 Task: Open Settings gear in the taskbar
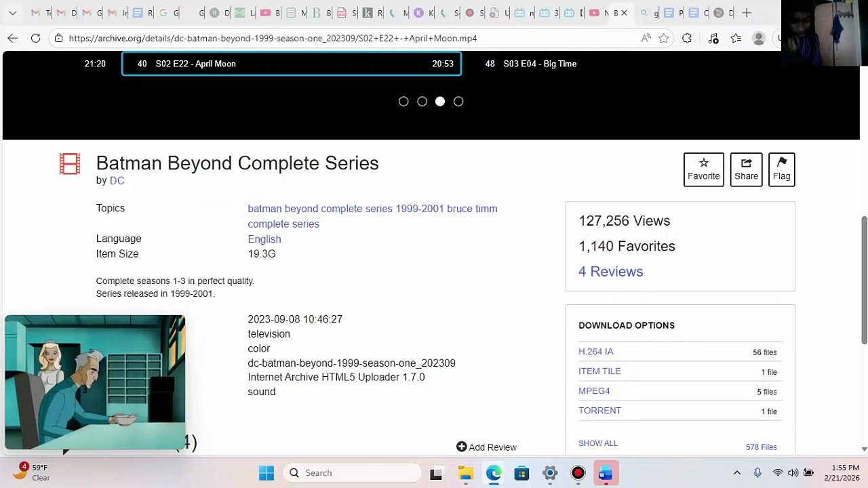point(550,473)
